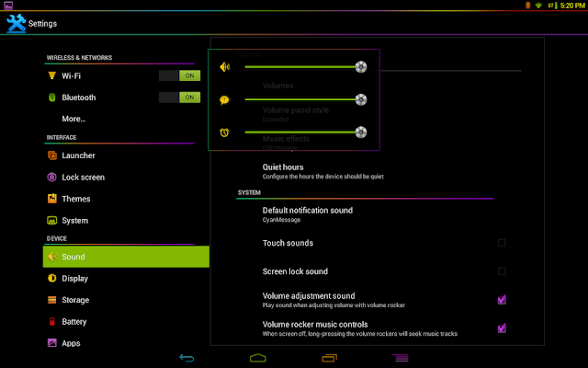Toggle the Bluetooth ON switch
This screenshot has height=368, width=588.
[x=179, y=98]
